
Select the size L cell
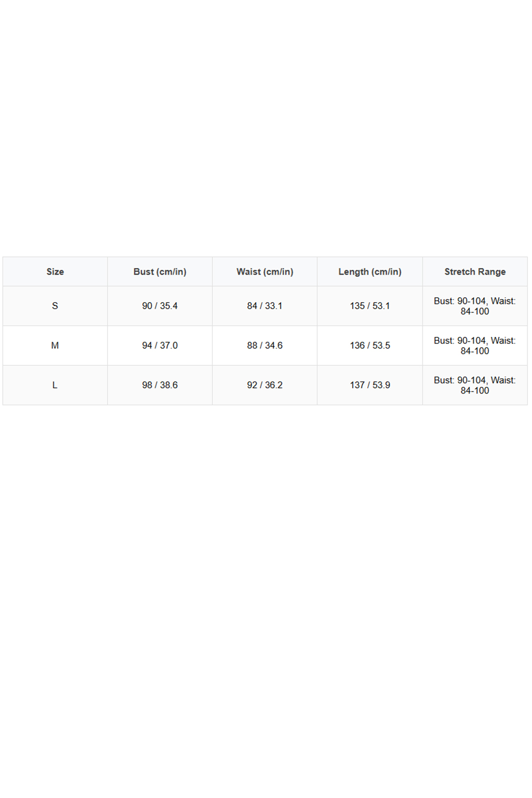pyautogui.click(x=55, y=385)
